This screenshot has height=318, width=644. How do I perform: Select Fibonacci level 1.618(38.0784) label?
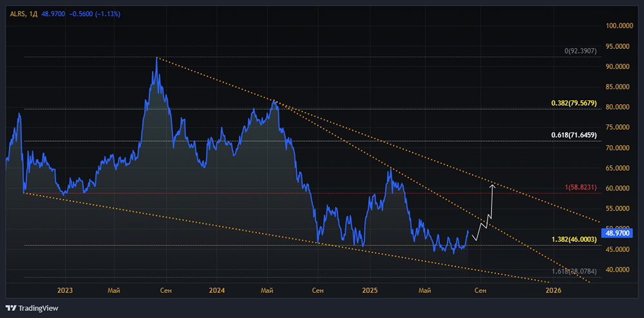[574, 271]
